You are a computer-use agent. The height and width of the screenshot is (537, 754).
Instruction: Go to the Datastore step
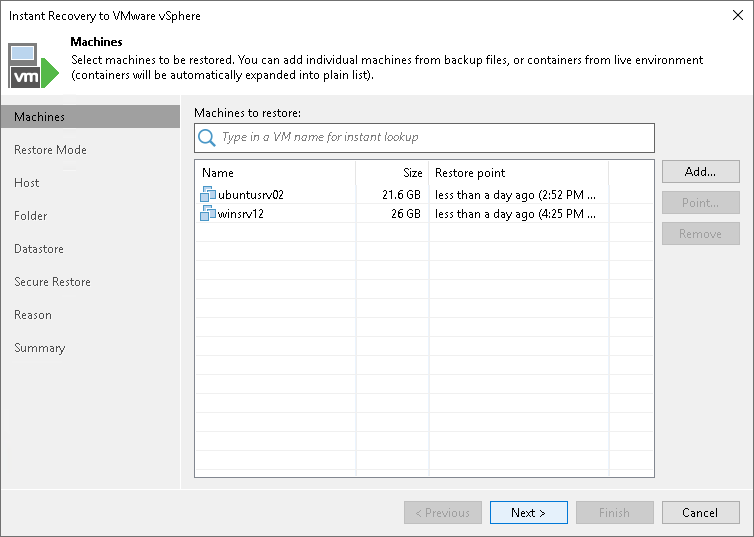pyautogui.click(x=38, y=249)
